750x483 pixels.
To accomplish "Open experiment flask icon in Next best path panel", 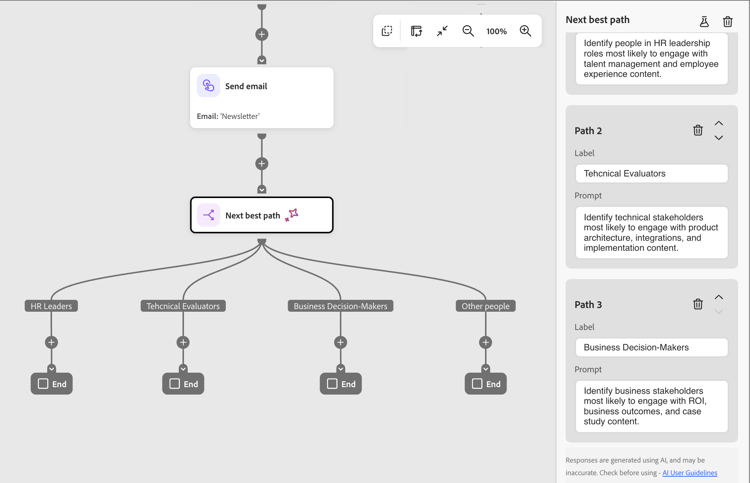I will [704, 21].
